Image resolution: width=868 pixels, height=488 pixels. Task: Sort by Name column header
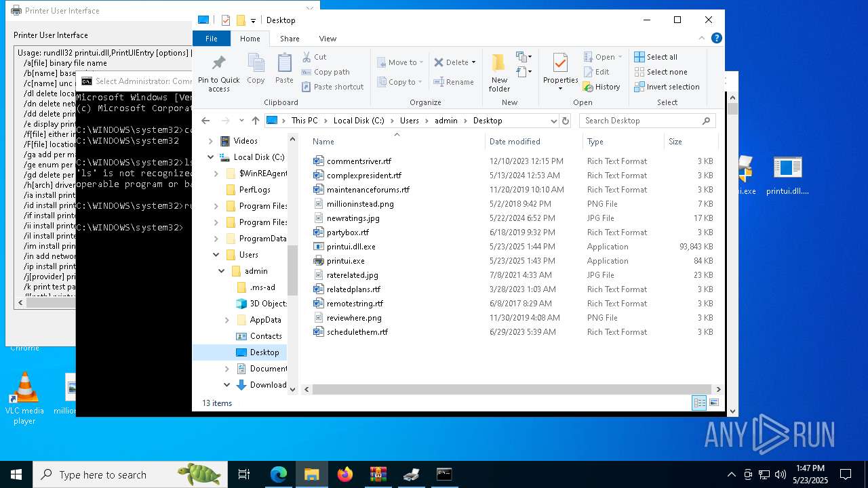pos(397,142)
